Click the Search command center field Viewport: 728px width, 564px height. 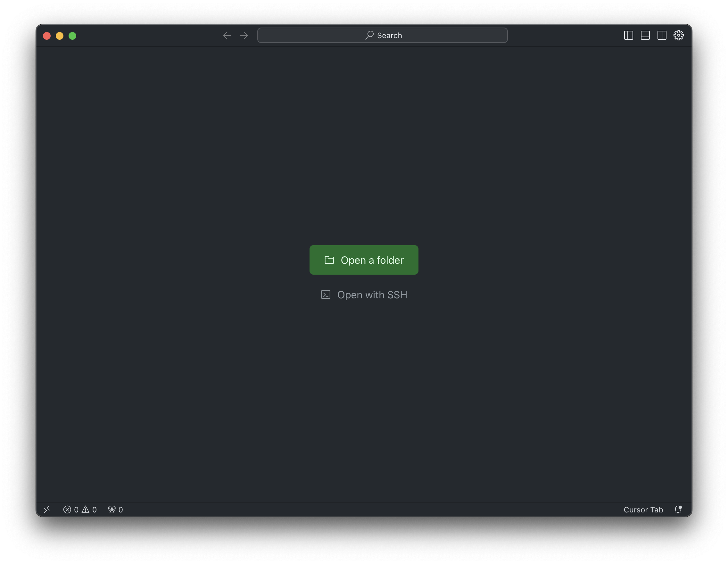tap(382, 35)
